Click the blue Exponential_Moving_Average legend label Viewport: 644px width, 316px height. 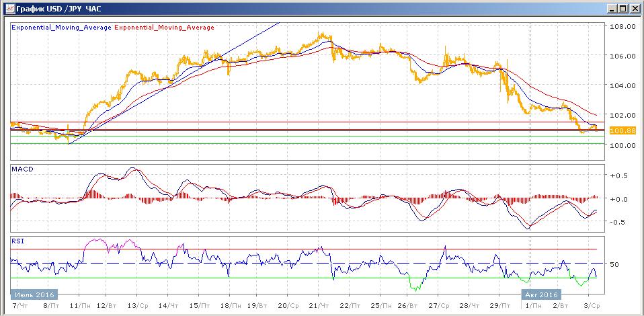tap(62, 28)
